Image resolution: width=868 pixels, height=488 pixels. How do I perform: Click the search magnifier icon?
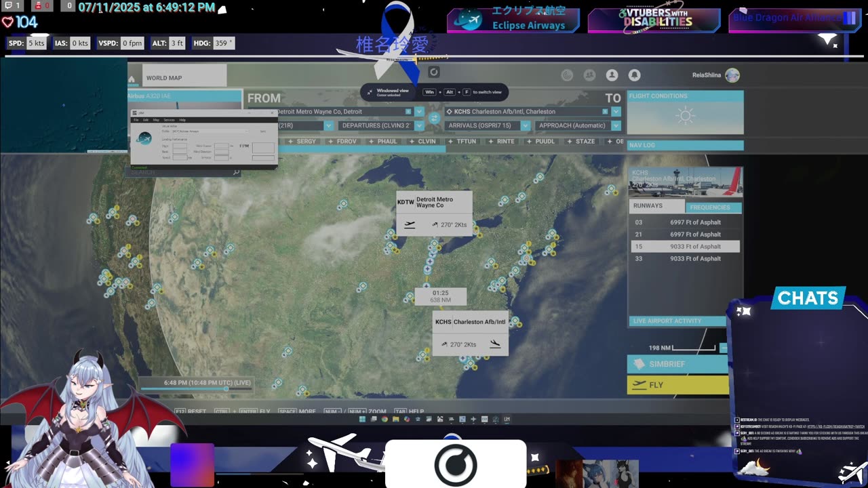click(236, 173)
